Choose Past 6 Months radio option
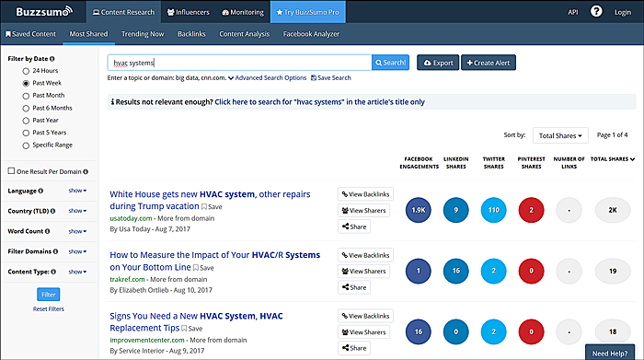This screenshot has width=644, height=360. coord(26,109)
